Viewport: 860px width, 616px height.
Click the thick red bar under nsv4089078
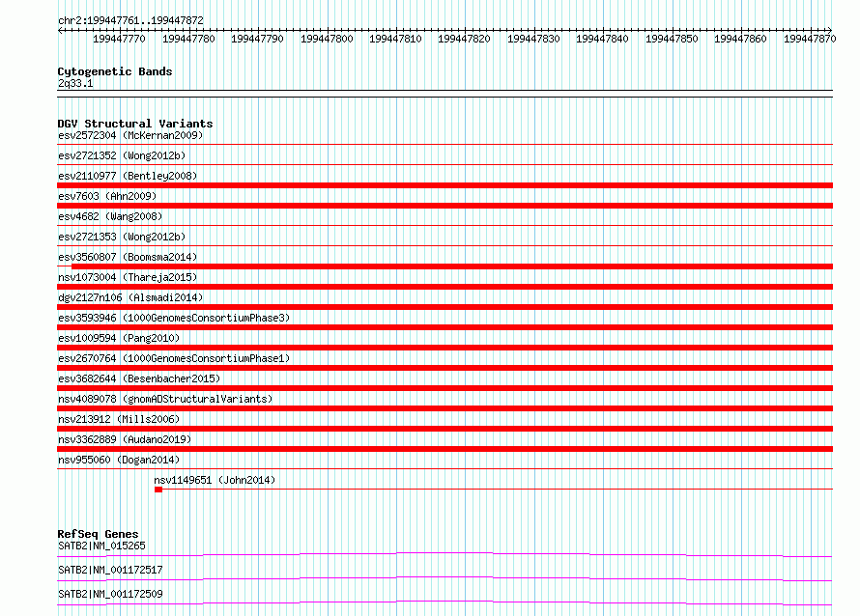444,408
